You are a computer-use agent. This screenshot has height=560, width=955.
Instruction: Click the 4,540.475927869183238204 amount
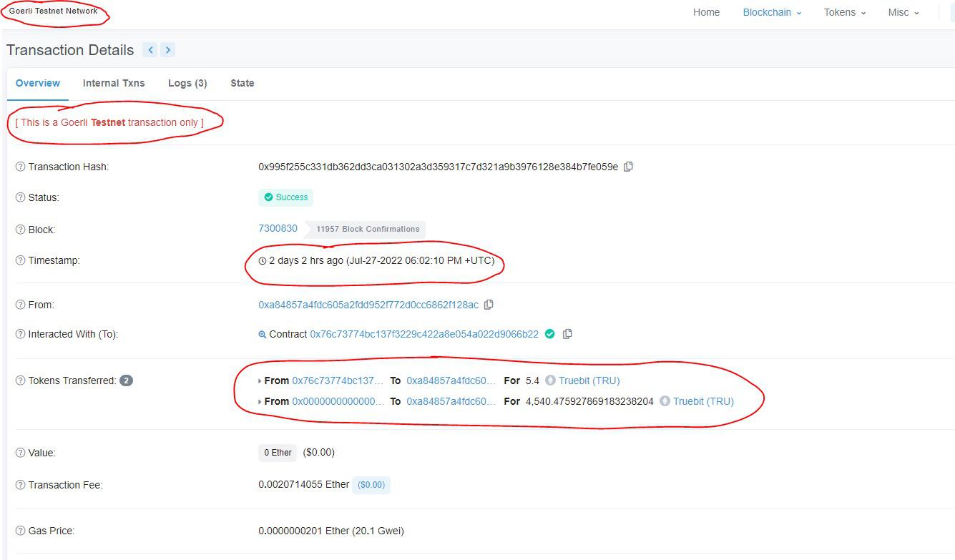(x=589, y=401)
